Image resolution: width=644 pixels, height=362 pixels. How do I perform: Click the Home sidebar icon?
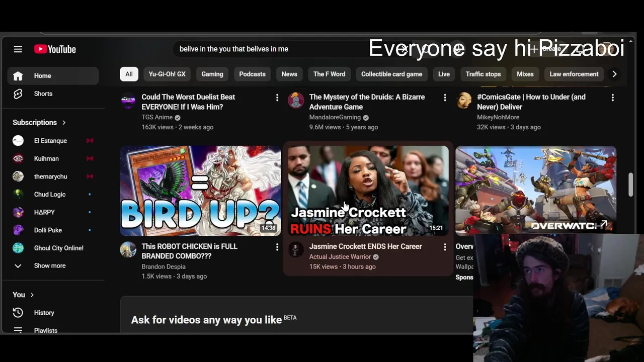(18, 76)
